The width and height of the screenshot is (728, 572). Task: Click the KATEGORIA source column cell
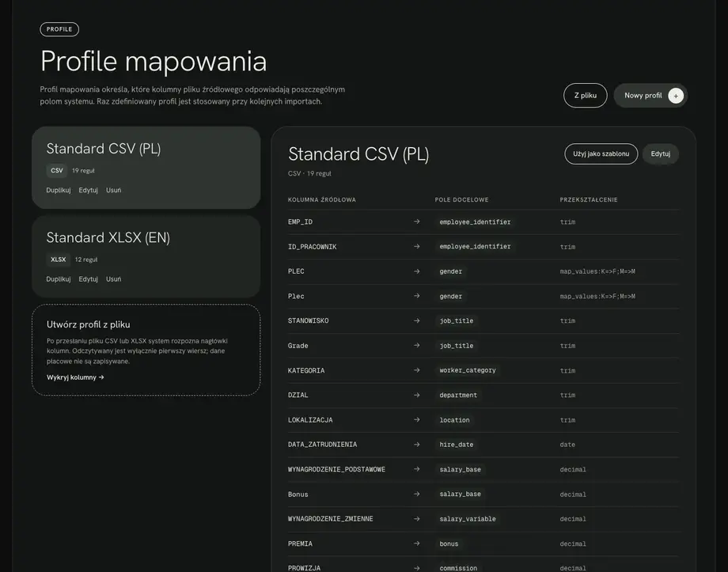point(306,370)
